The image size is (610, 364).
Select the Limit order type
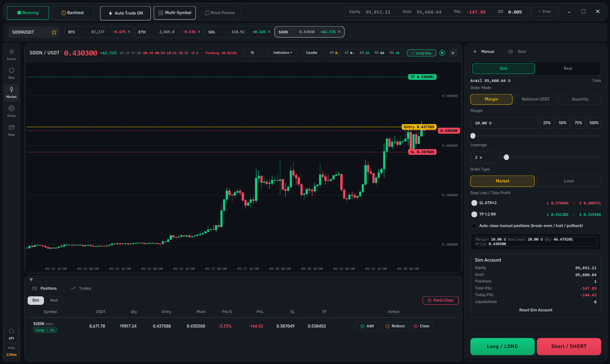click(569, 181)
